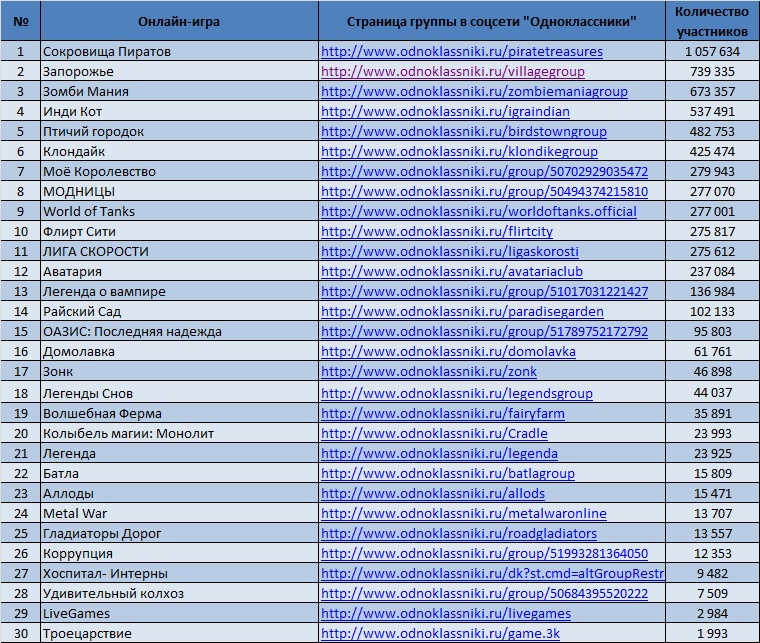This screenshot has height=643, width=760.
Task: Select the 'Количество участников' header cell
Action: coord(712,21)
